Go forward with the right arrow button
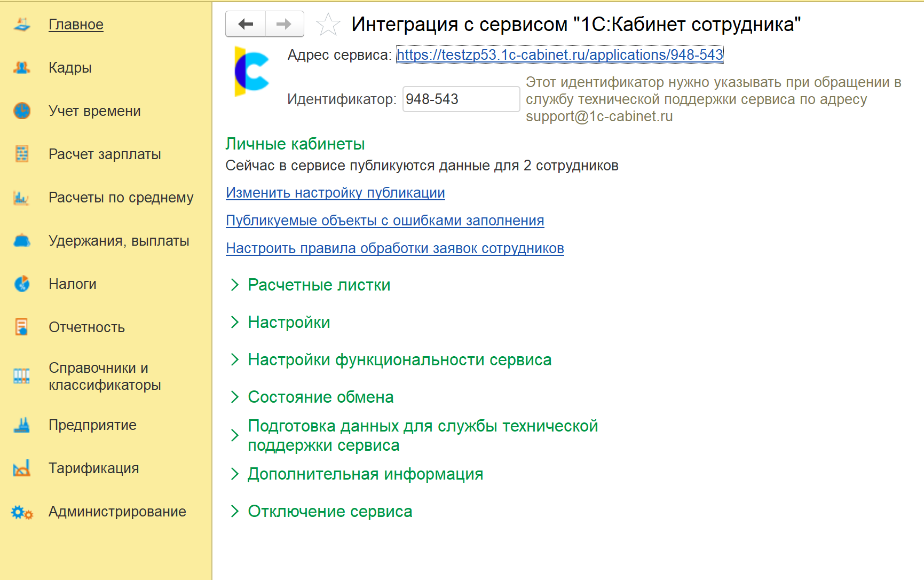This screenshot has width=924, height=580. [285, 24]
